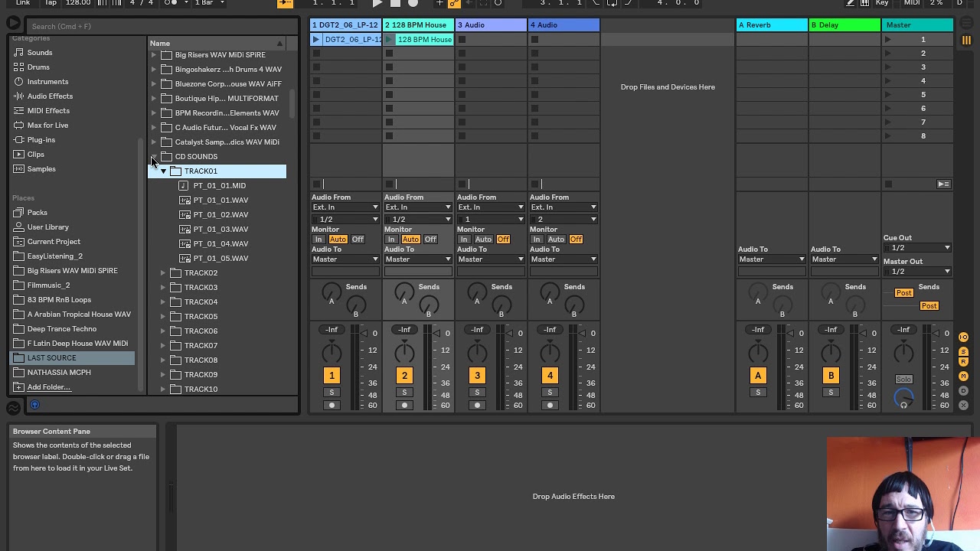
Task: Open the Instruments category
Action: pyautogui.click(x=47, y=82)
